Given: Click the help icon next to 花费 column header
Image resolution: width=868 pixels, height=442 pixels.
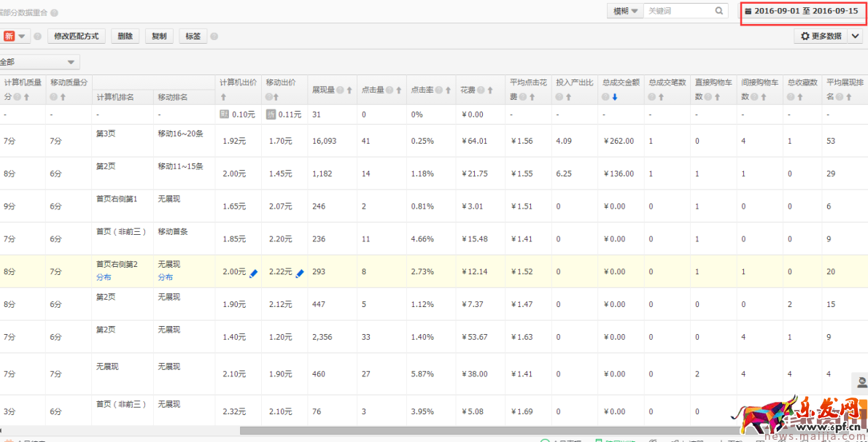Looking at the screenshot, I should coord(480,89).
